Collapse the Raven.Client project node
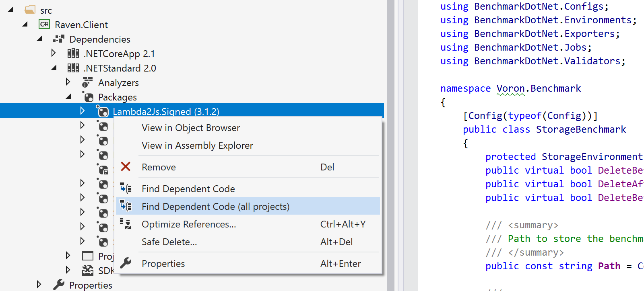 (25, 24)
